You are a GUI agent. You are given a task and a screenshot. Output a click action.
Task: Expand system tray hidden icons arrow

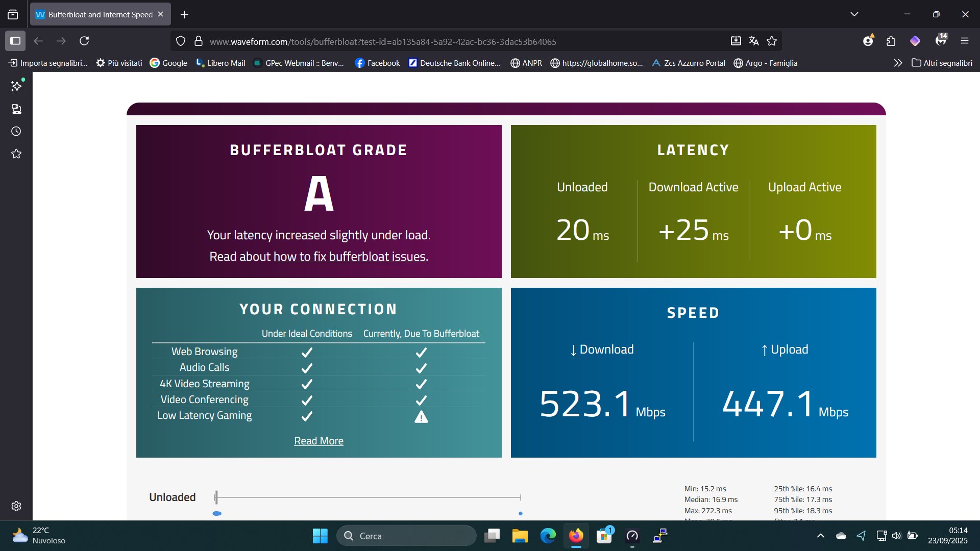(x=821, y=536)
